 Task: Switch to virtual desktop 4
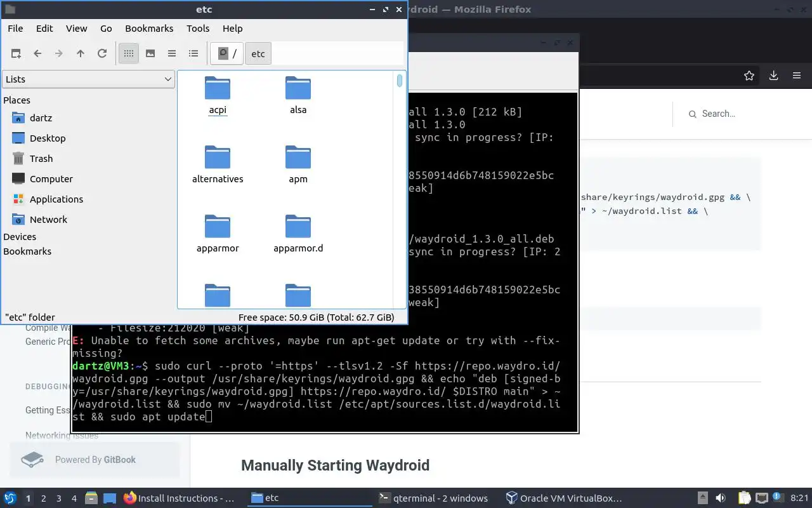click(74, 498)
